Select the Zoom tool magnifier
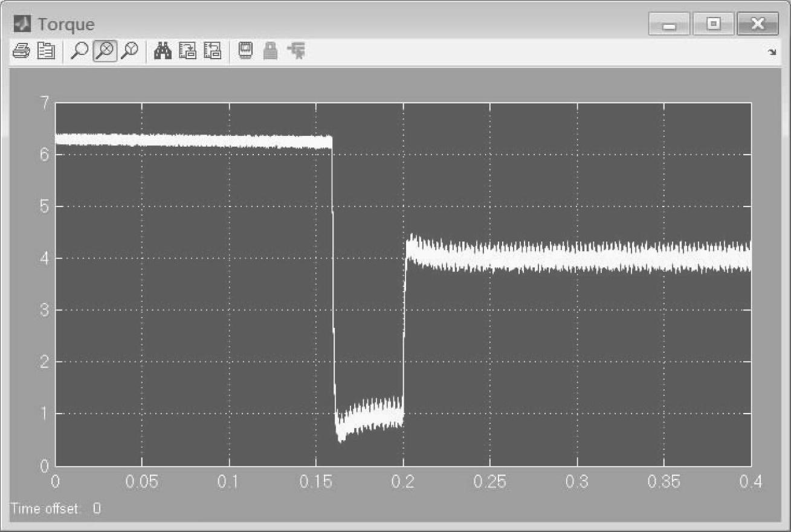 point(79,52)
